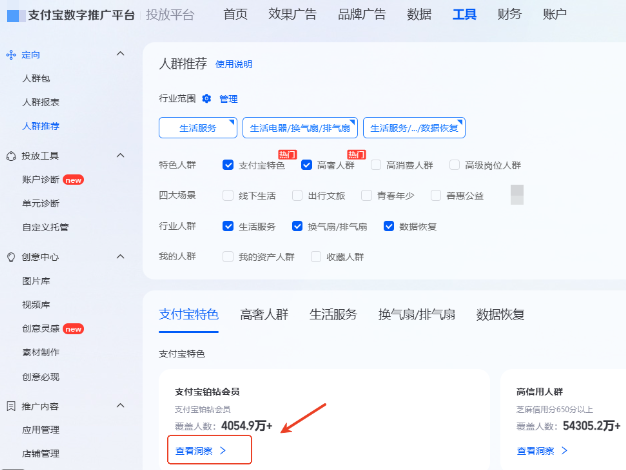The image size is (626, 470).
Task: Open 自定义托管 in the sidebar
Action: click(x=46, y=227)
